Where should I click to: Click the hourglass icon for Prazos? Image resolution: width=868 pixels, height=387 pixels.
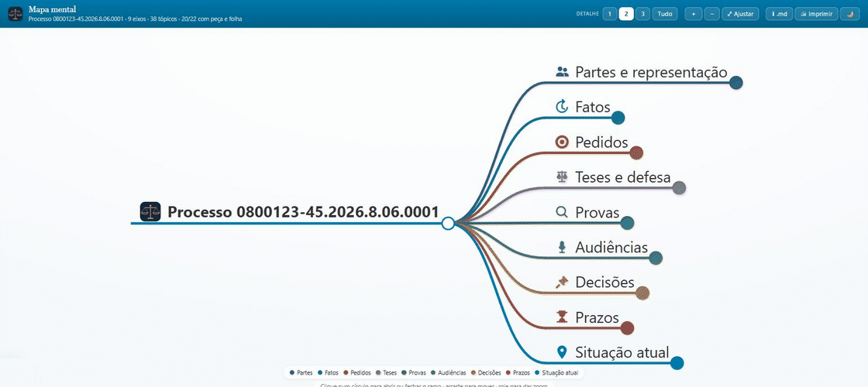562,317
